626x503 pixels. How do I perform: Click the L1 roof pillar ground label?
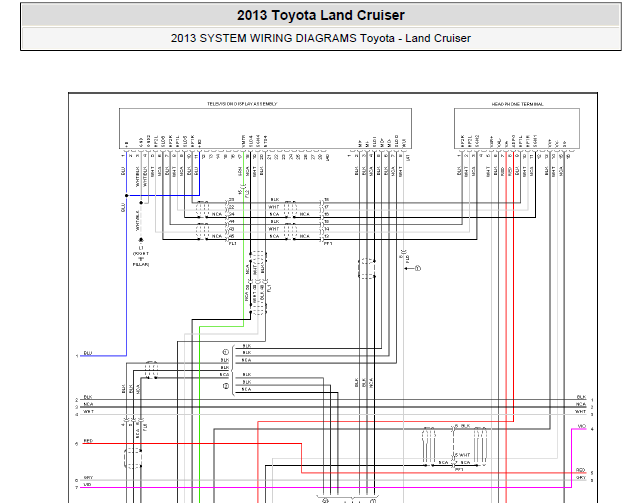[141, 256]
